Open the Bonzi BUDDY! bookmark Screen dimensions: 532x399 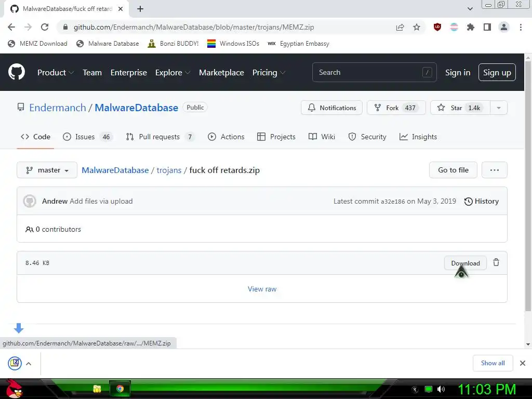pos(173,44)
